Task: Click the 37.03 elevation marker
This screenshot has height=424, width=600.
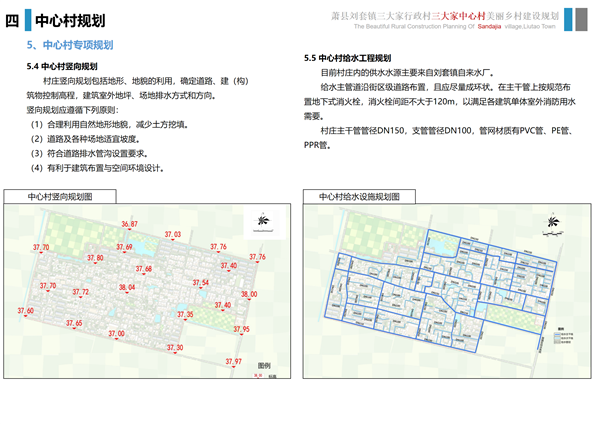Action: click(171, 234)
